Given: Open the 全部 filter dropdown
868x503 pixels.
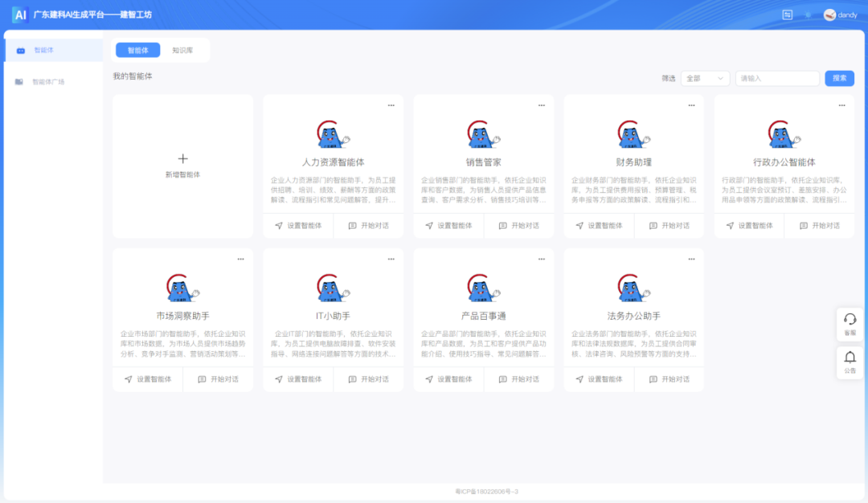Looking at the screenshot, I should click(705, 78).
